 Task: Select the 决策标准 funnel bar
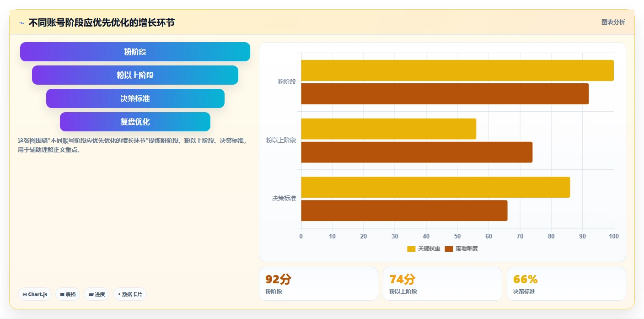[x=135, y=98]
